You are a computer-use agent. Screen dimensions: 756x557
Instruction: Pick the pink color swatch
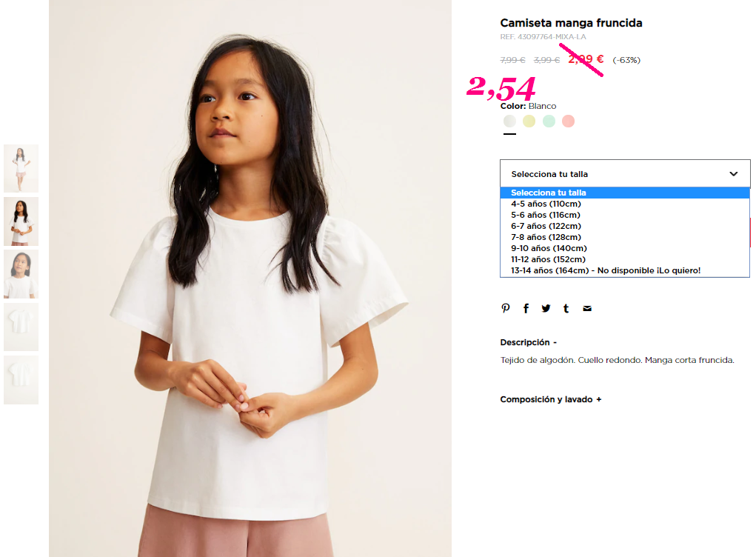[568, 121]
